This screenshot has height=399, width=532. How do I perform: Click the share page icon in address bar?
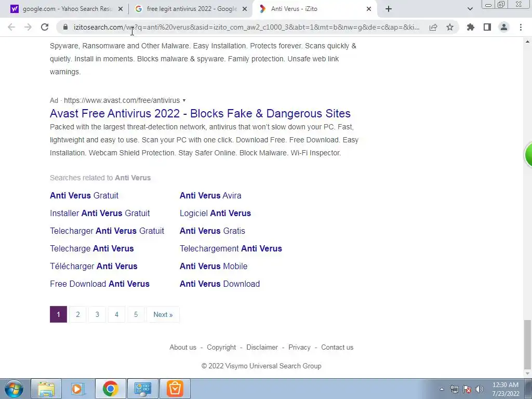(x=433, y=27)
